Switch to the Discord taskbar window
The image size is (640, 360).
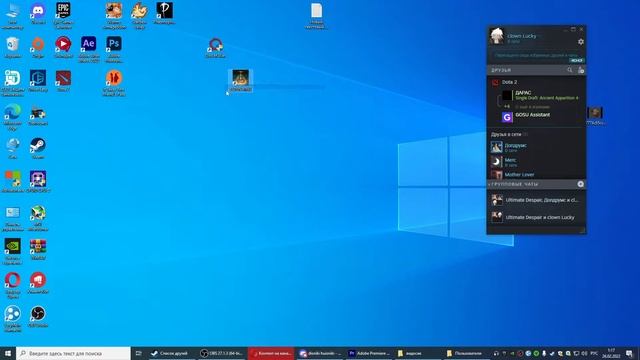coord(320,353)
